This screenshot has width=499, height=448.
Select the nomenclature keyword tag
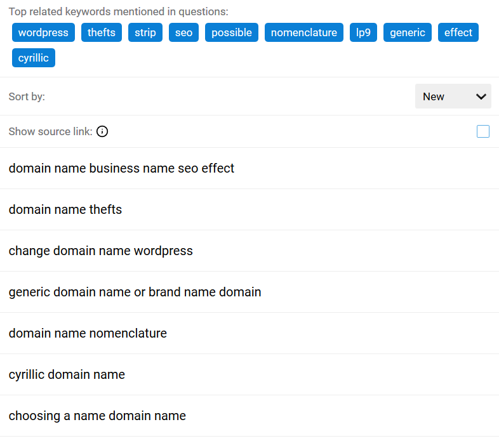point(304,32)
